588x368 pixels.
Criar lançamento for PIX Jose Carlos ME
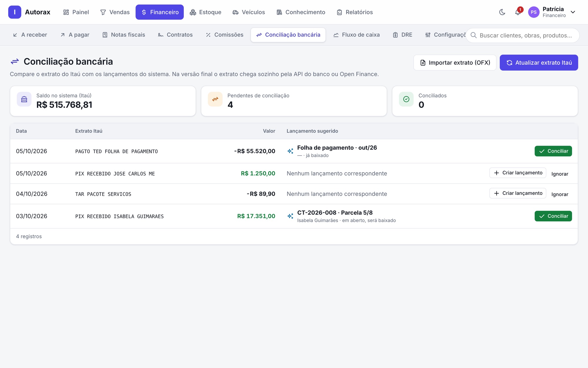pyautogui.click(x=518, y=173)
